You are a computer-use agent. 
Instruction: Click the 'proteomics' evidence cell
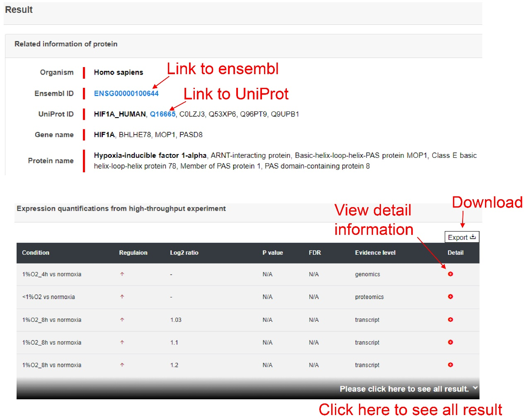tap(369, 297)
